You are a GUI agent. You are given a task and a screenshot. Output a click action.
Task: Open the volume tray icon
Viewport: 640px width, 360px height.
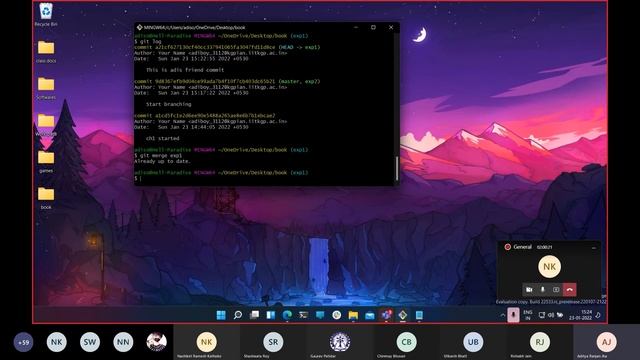pos(551,315)
